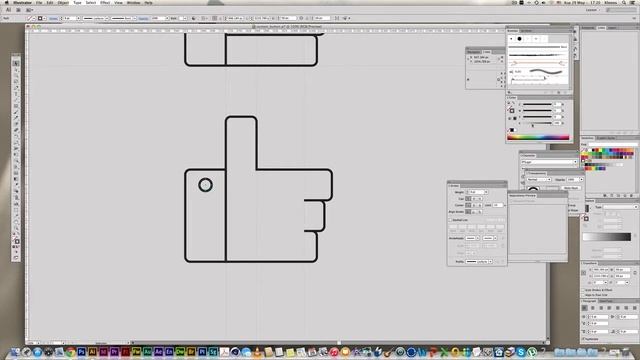Click gradient fill thumbnail in Gradient panel
Image resolution: width=640 pixels, height=360 pixels.
(587, 208)
